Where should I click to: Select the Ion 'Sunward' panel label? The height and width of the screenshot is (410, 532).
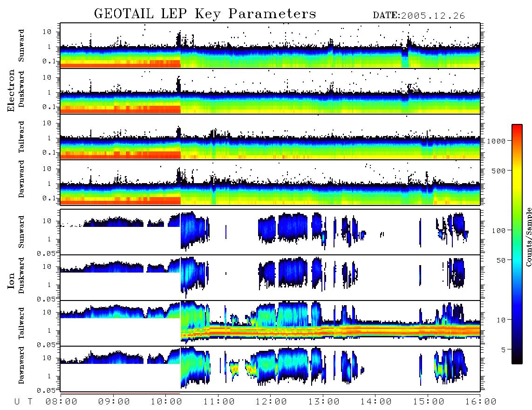(x=21, y=232)
